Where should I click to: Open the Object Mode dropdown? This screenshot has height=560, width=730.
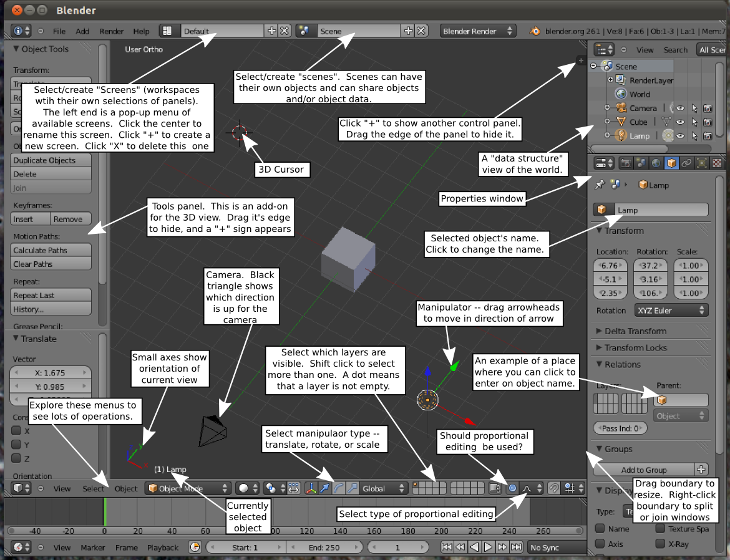188,488
